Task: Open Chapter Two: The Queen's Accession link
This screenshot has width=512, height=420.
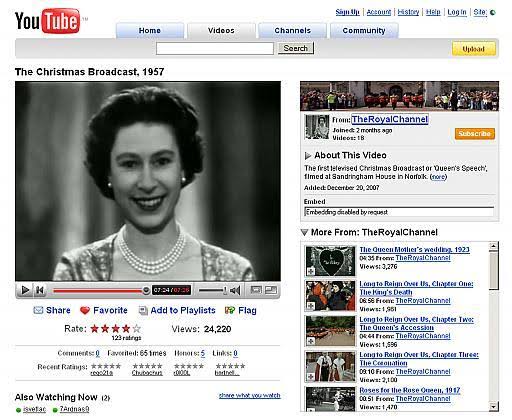Action: (416, 323)
